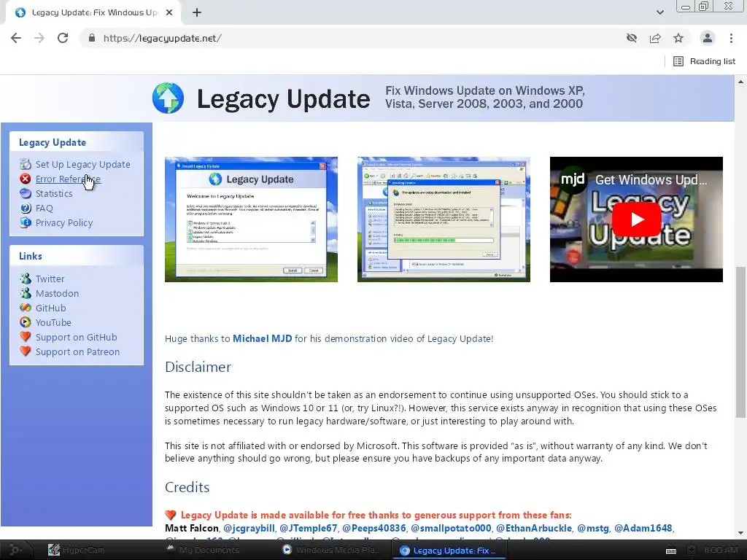
Task: Play the embedded YouTube video
Action: coord(636,219)
